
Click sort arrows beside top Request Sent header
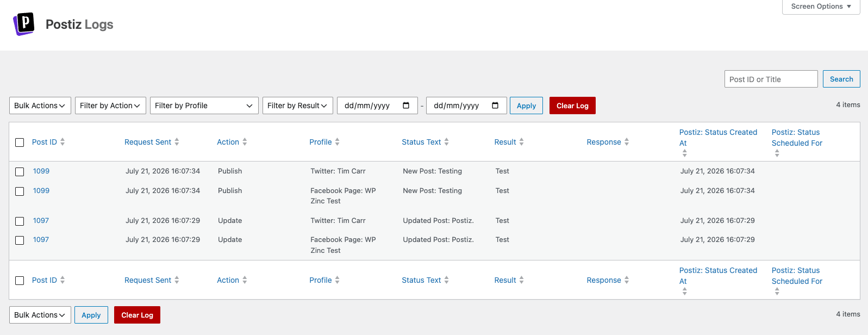tap(177, 142)
